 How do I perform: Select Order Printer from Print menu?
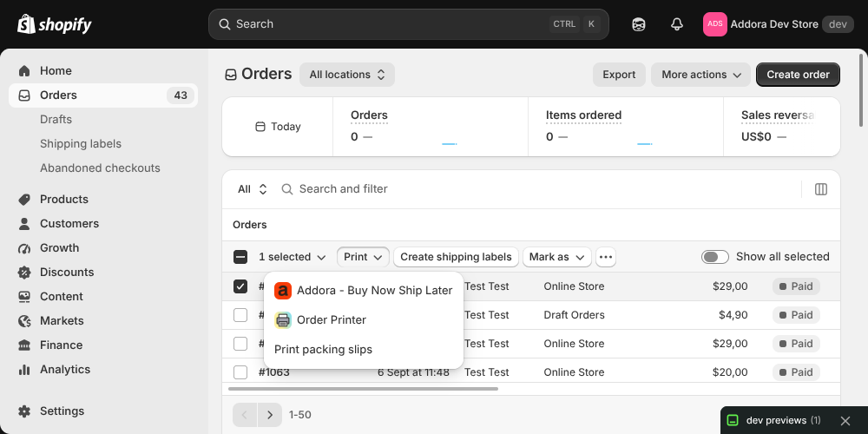click(x=363, y=320)
